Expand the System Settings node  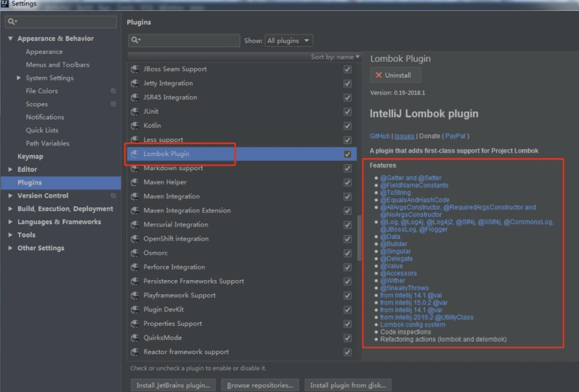tap(19, 78)
